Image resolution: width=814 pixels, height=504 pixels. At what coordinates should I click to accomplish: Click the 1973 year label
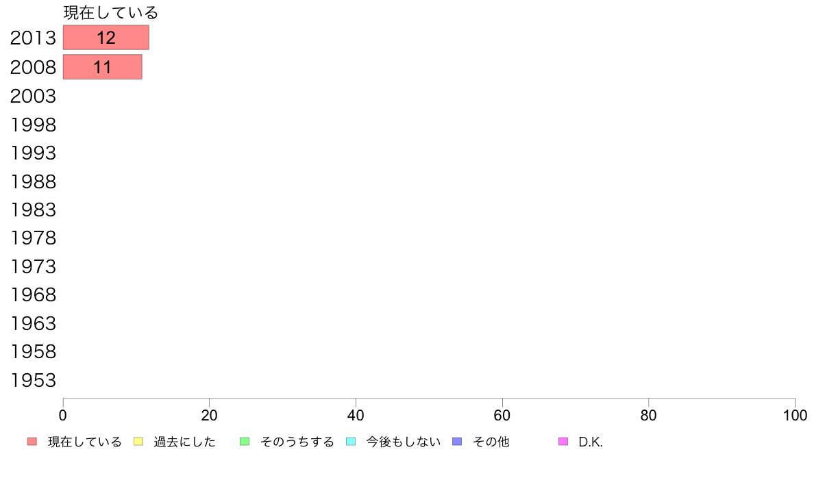[33, 267]
